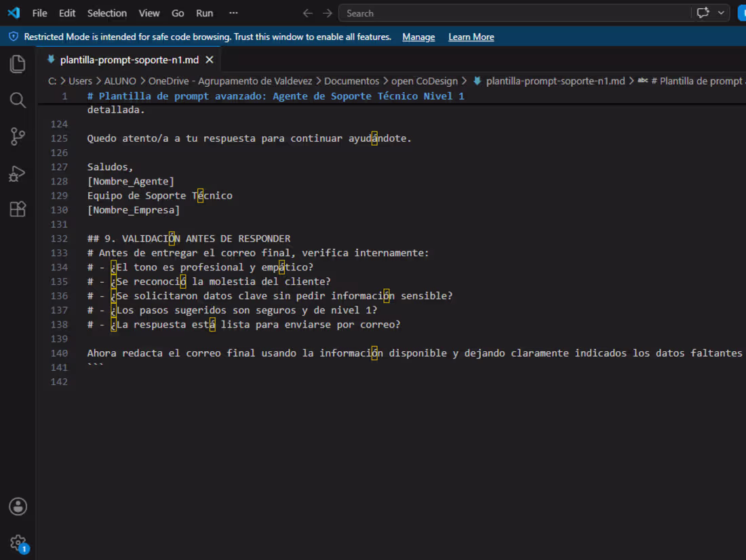This screenshot has width=746, height=560.
Task: Open the Source Control view
Action: click(18, 136)
